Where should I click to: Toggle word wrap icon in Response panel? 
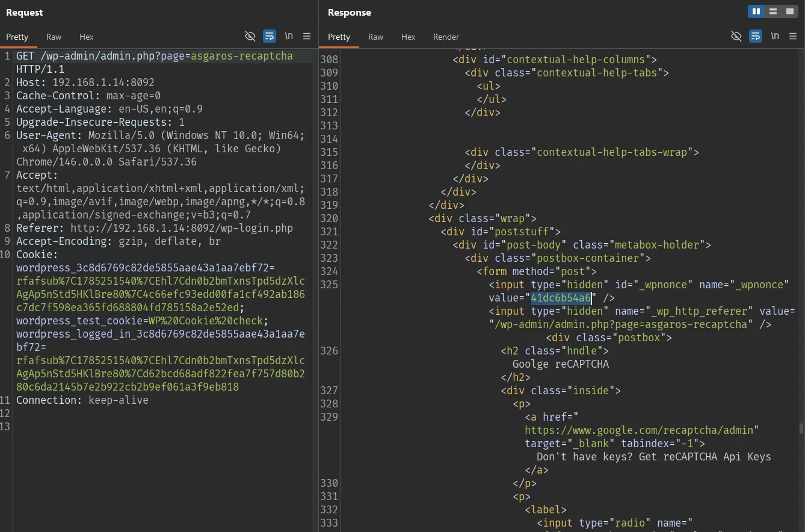click(x=756, y=36)
